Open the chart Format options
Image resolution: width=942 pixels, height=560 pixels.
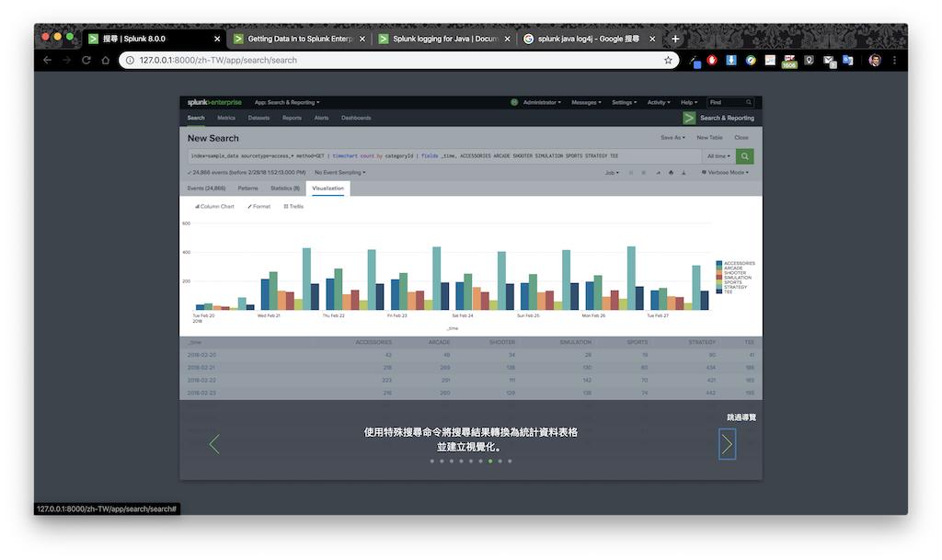[x=258, y=207]
